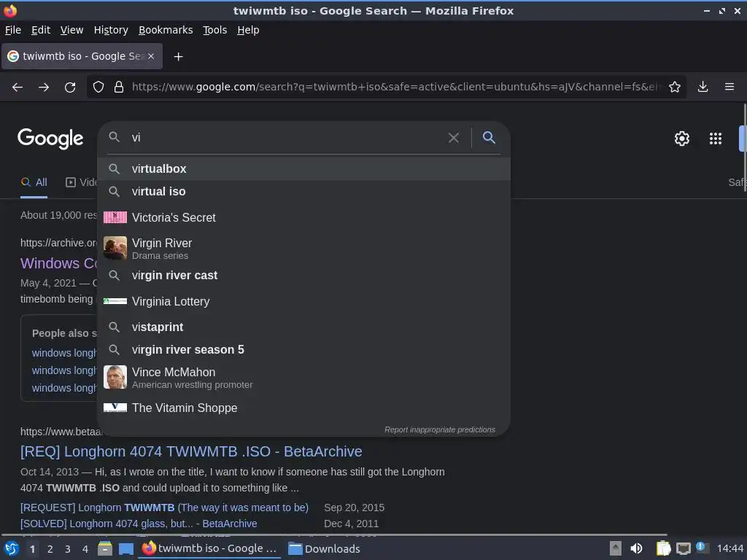Screen dimensions: 747x560
Task: Switch to workspace 4
Action: (x=85, y=549)
